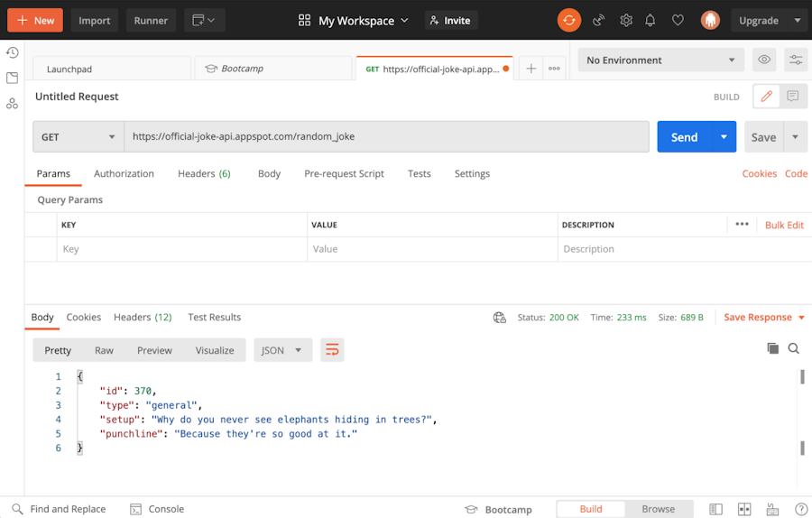
Task: Switch to two pane view icon
Action: pyautogui.click(x=744, y=509)
